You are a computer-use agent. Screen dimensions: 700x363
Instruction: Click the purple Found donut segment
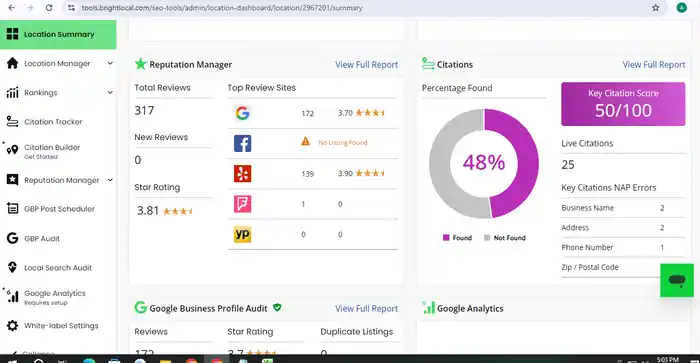(x=527, y=163)
